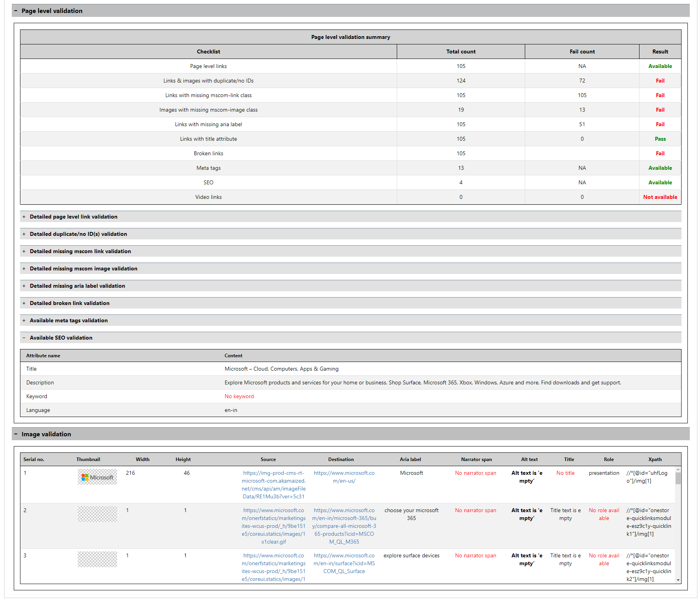Screen dimensions: 700x599
Task: Click the SEO Title content text
Action: point(282,369)
